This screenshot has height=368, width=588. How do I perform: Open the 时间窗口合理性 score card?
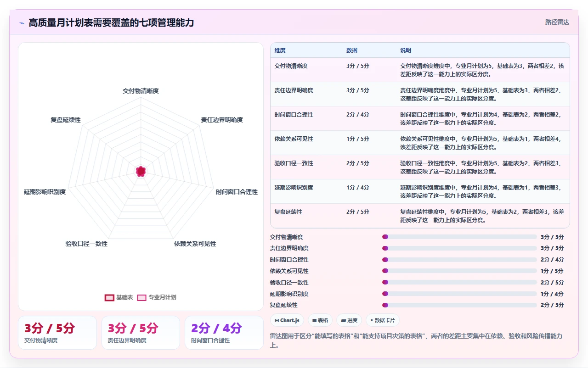[x=224, y=333]
